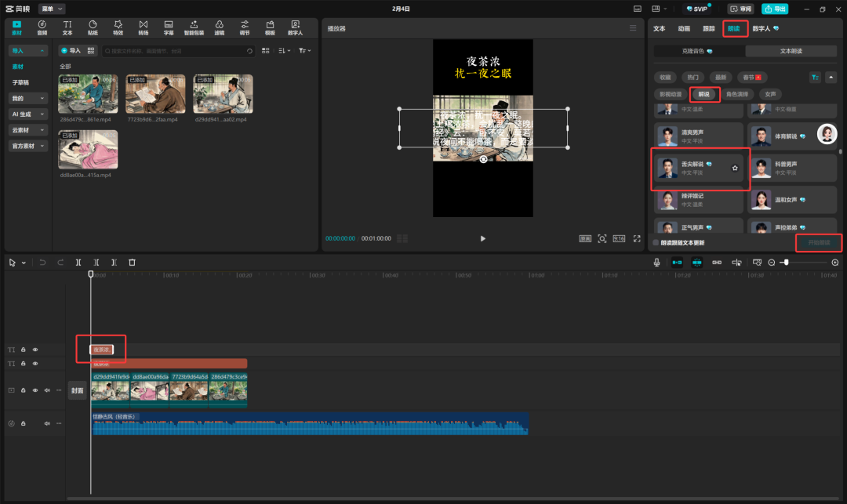Favorite the 舌尖解说 voice with star

[735, 168]
